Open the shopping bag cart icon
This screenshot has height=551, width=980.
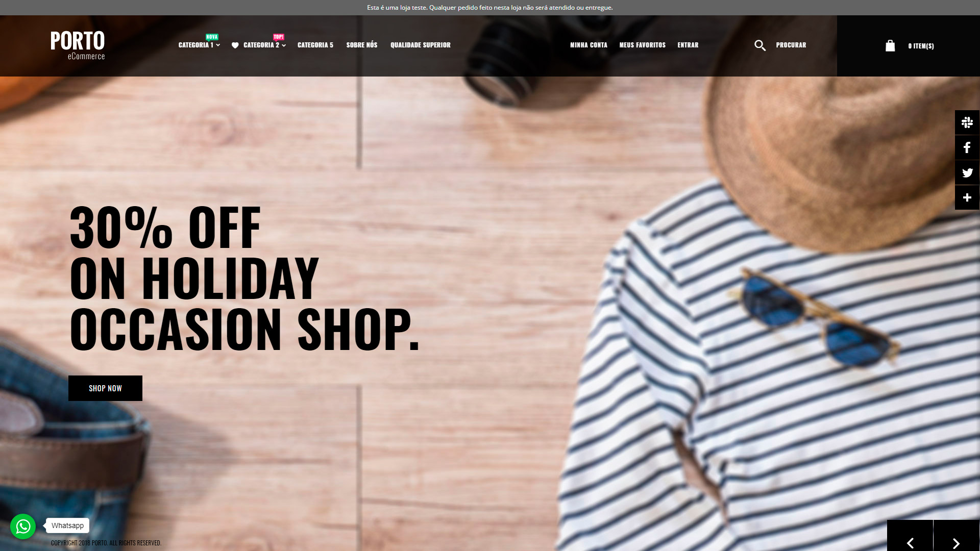click(x=890, y=46)
